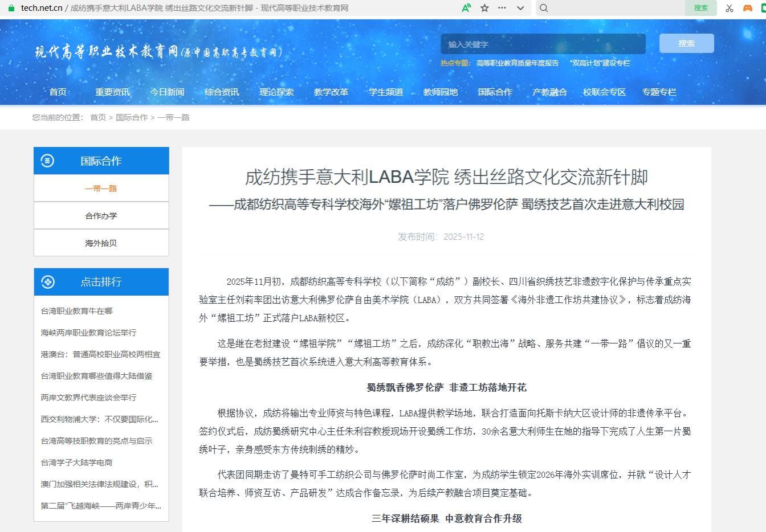The height and width of the screenshot is (532, 766).
Task: Open the 今日新闻 navigation menu item
Action: 167,92
